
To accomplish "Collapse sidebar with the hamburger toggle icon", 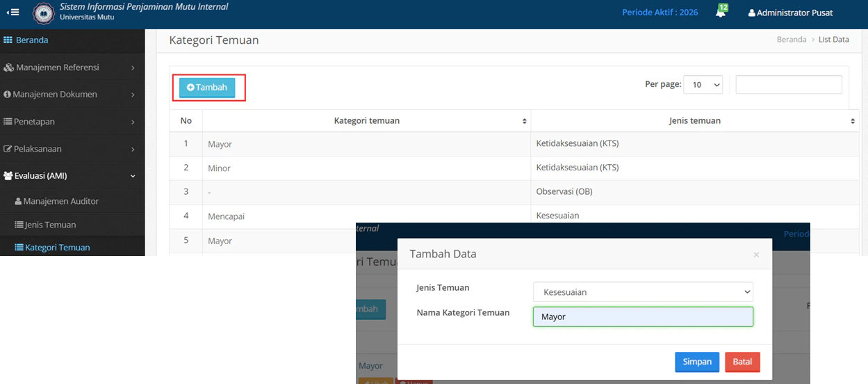I will (x=13, y=13).
